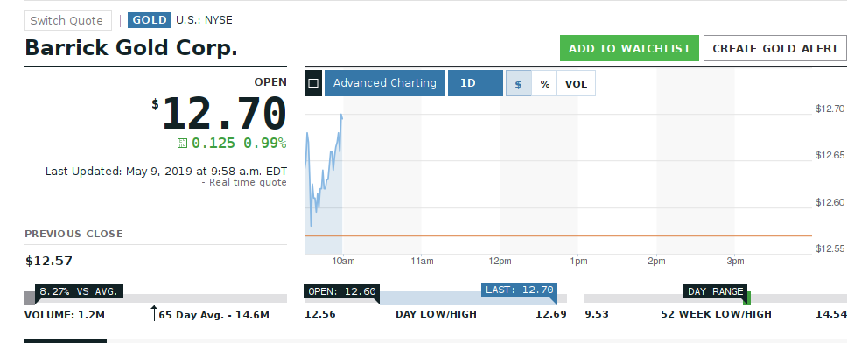Click Create Gold Alert button
The height and width of the screenshot is (343, 868).
point(775,48)
